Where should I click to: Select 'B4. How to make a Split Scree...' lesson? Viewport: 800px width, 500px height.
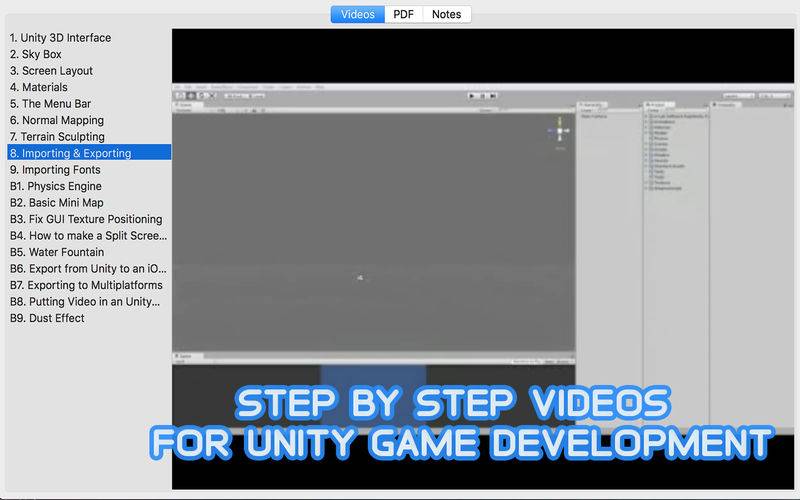point(88,235)
